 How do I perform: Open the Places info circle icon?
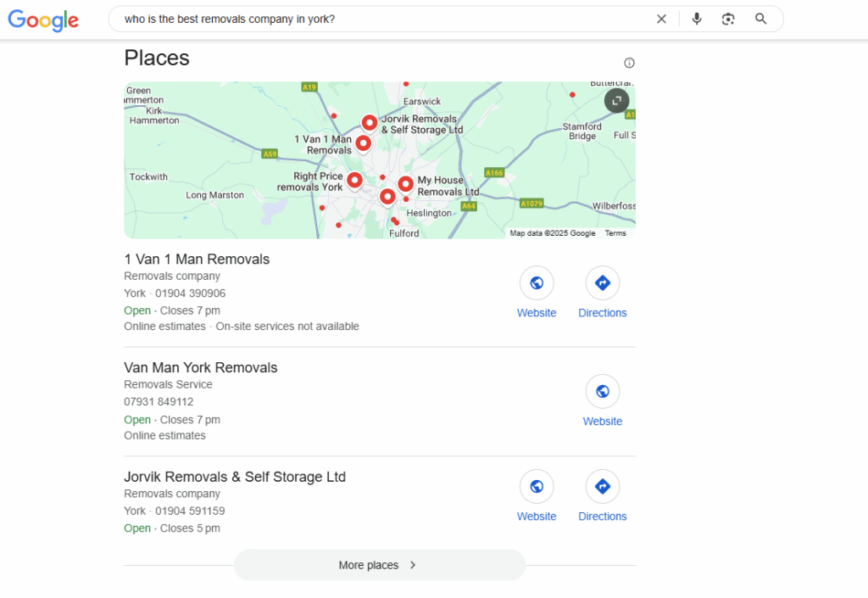pyautogui.click(x=629, y=63)
